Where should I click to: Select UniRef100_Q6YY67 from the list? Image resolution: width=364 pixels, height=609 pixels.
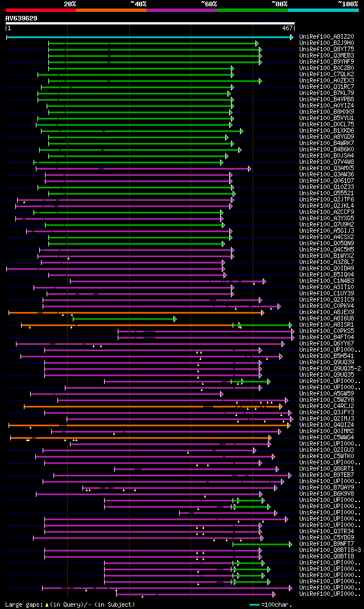click(326, 344)
